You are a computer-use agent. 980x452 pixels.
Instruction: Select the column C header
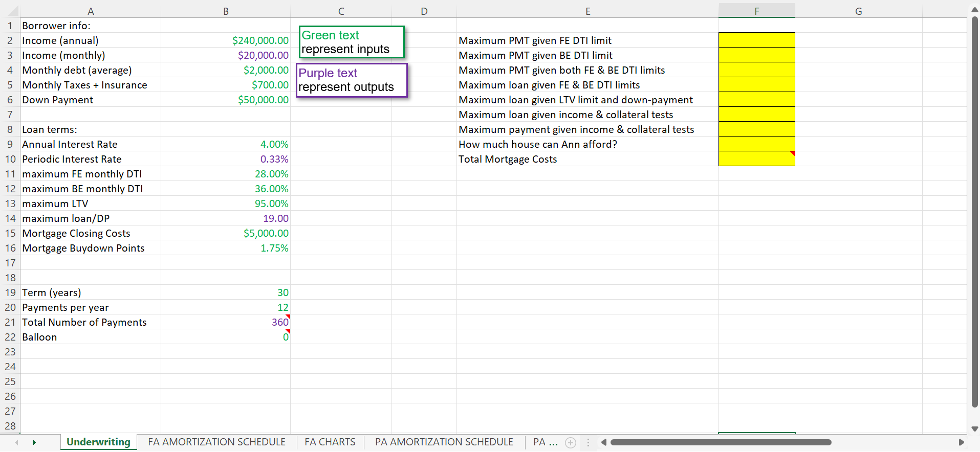(x=341, y=11)
